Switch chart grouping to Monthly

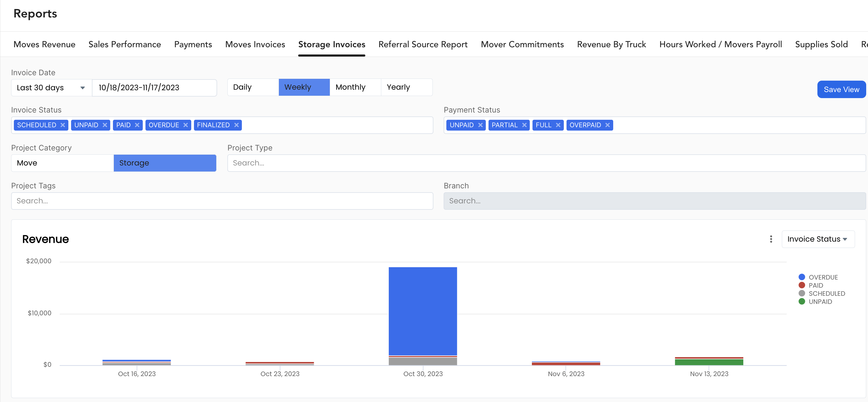[x=355, y=87]
